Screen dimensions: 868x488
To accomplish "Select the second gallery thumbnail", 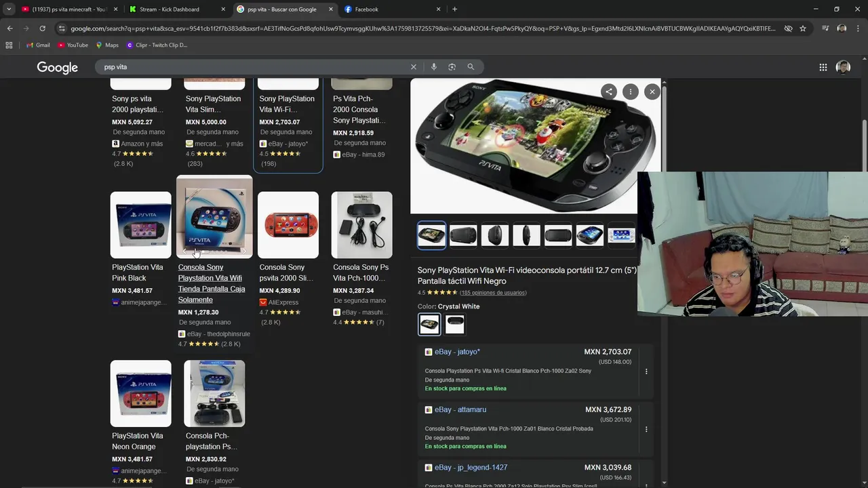I will [463, 235].
